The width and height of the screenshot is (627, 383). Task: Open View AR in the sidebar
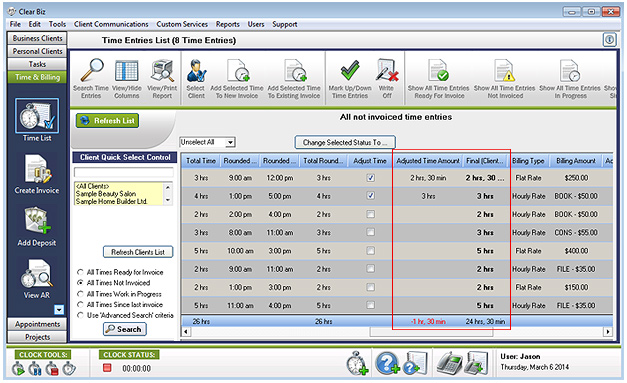(37, 279)
